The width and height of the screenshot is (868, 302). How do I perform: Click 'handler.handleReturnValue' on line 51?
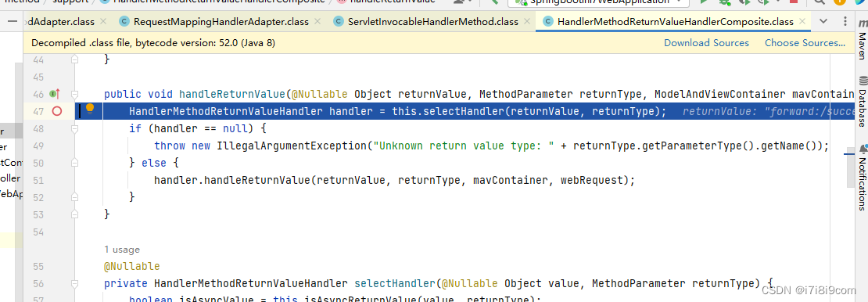(232, 180)
